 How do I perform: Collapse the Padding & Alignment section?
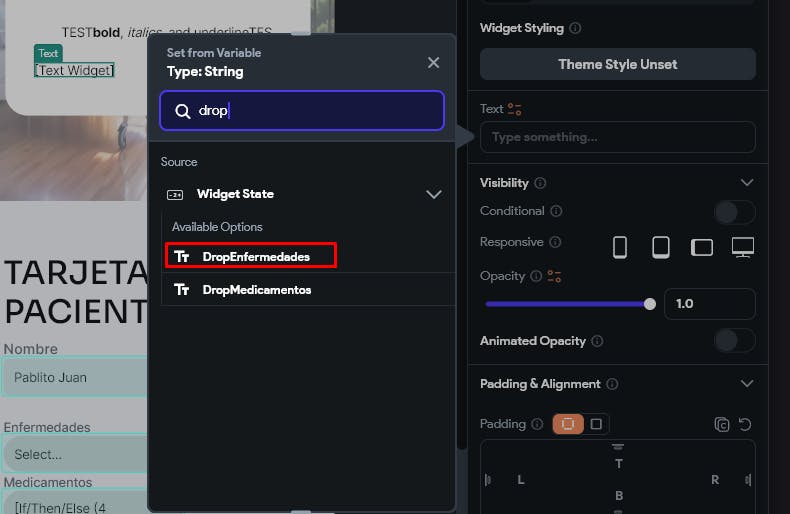pos(746,384)
